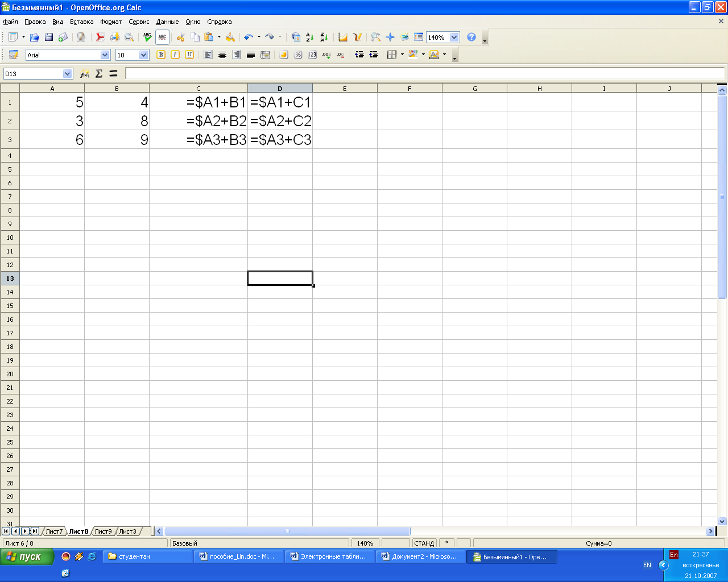Open the Navigator
Screen dimensions: 728x582
tap(390, 38)
